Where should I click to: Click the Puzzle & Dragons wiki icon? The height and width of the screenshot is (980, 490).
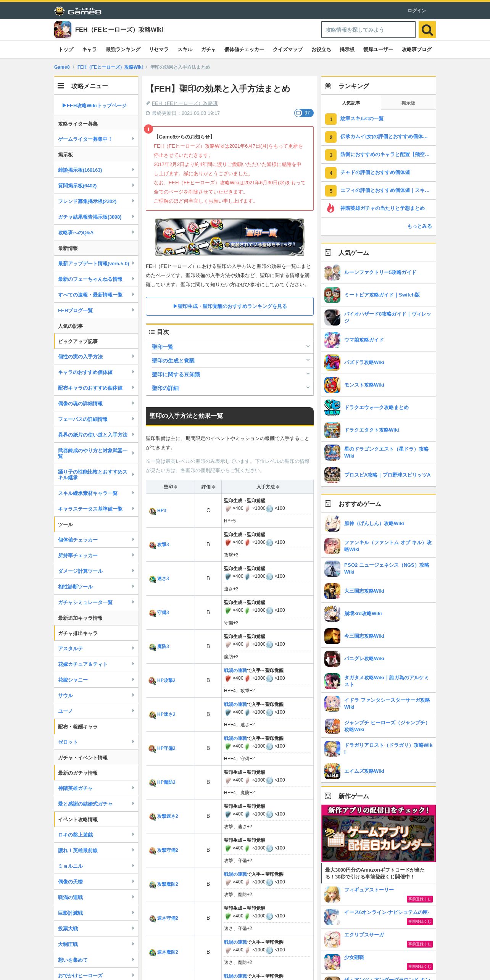click(x=332, y=363)
